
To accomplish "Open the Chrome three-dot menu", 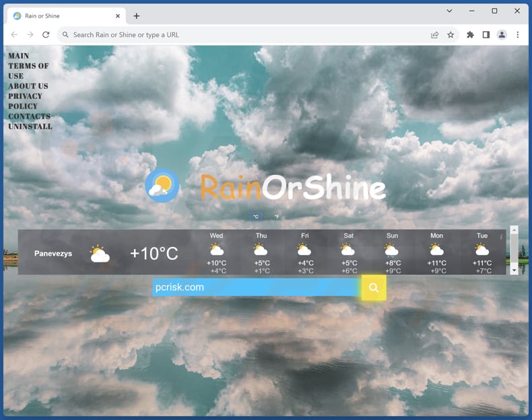I will click(x=517, y=34).
